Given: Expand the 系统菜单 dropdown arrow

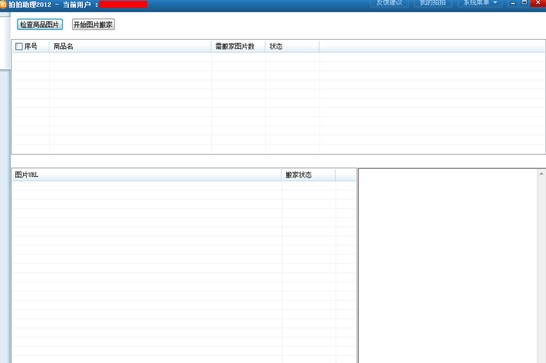Looking at the screenshot, I should pyautogui.click(x=495, y=3).
